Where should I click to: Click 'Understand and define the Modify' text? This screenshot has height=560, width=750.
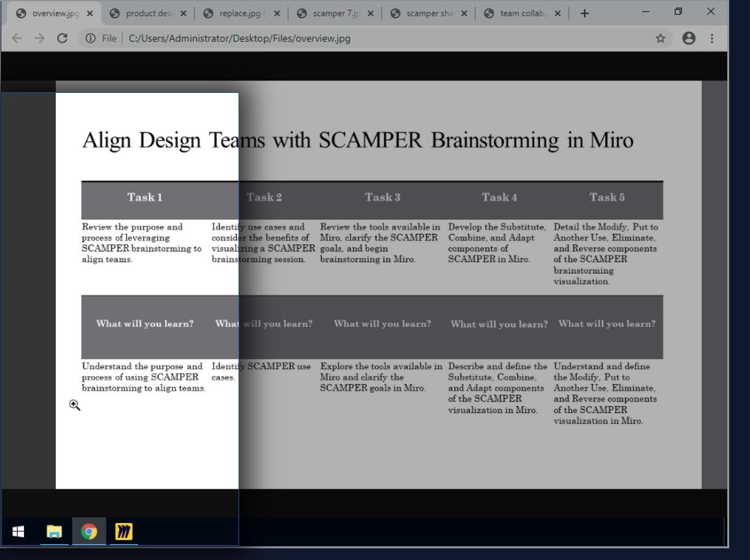tap(605, 394)
